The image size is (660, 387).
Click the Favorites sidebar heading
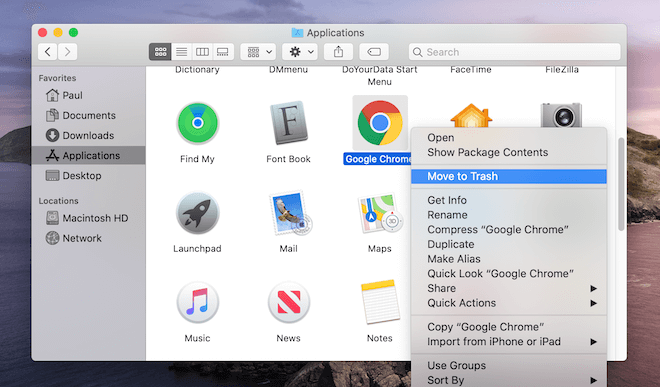click(x=57, y=78)
